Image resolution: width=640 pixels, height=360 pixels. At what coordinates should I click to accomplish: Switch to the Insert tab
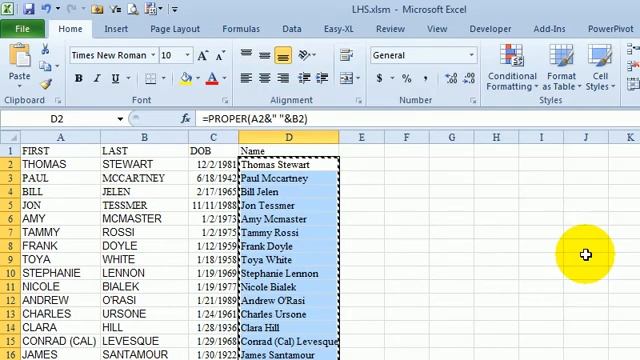tap(116, 29)
